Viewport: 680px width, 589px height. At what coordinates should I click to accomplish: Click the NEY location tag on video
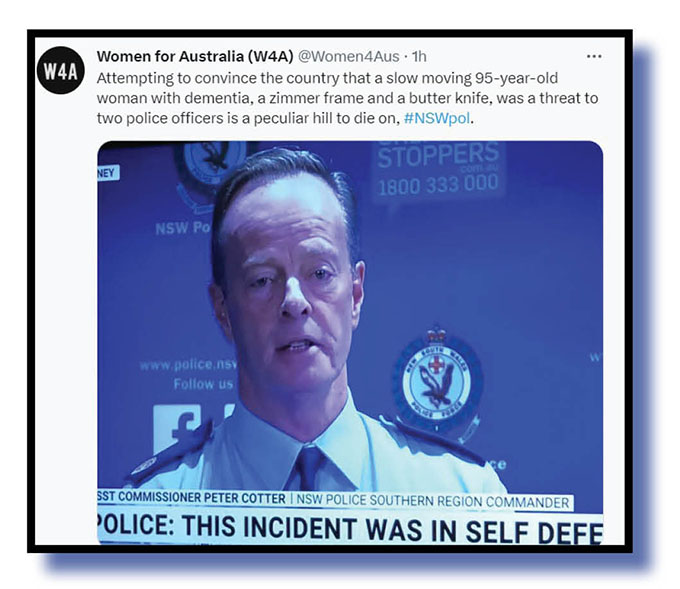coord(108,173)
